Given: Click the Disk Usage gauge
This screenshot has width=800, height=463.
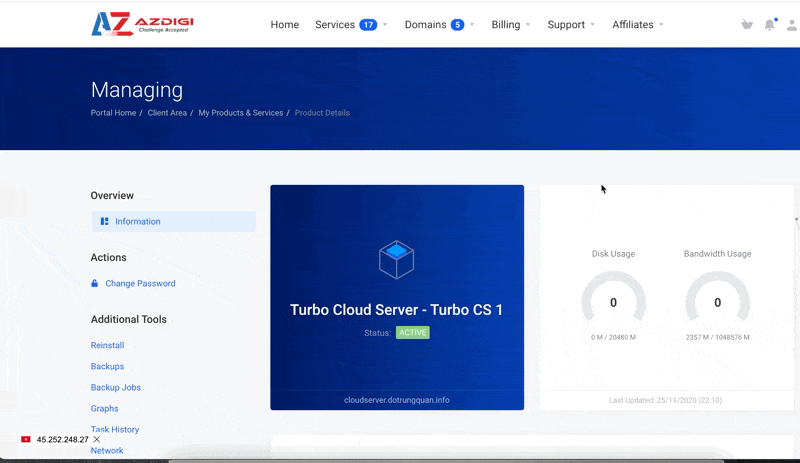Looking at the screenshot, I should [x=613, y=302].
